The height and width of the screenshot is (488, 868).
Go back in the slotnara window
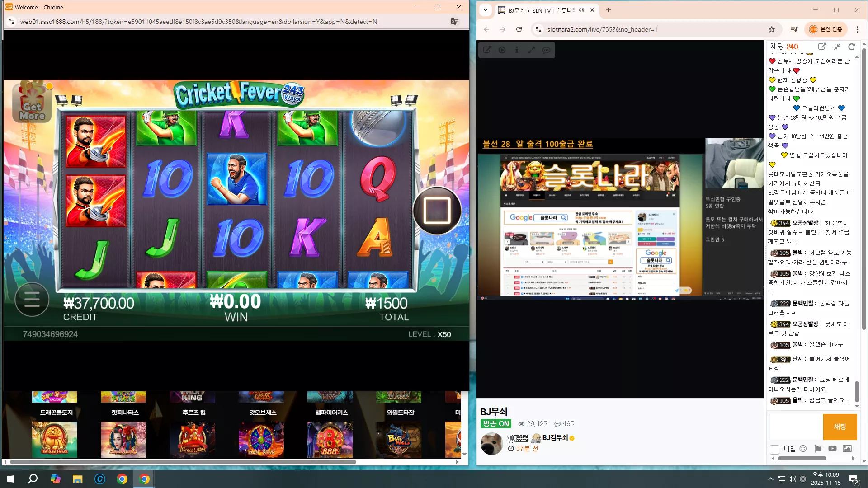coord(486,29)
